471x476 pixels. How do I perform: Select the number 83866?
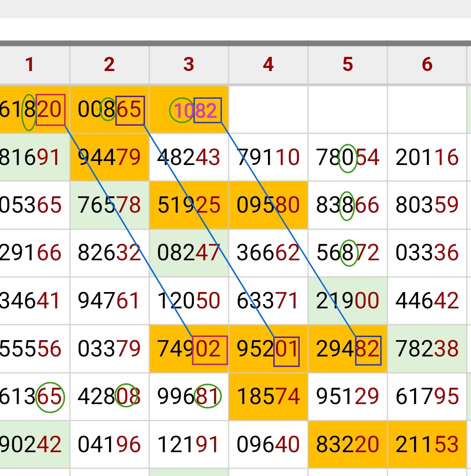(347, 205)
